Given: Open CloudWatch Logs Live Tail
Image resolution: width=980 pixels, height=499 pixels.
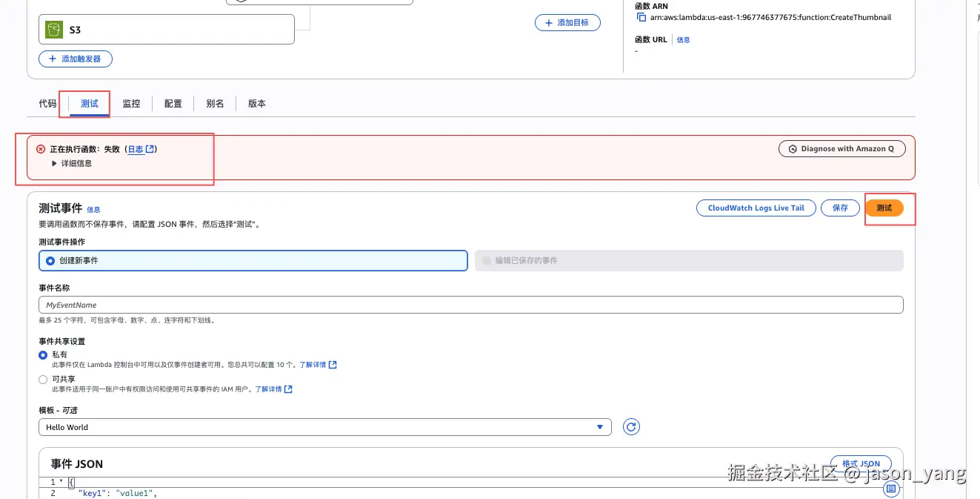Looking at the screenshot, I should click(756, 208).
